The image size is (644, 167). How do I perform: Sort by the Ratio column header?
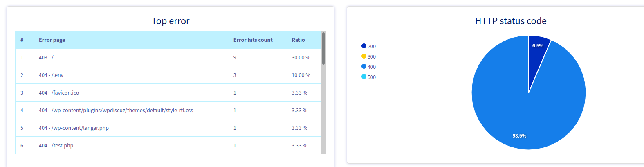pyautogui.click(x=298, y=40)
